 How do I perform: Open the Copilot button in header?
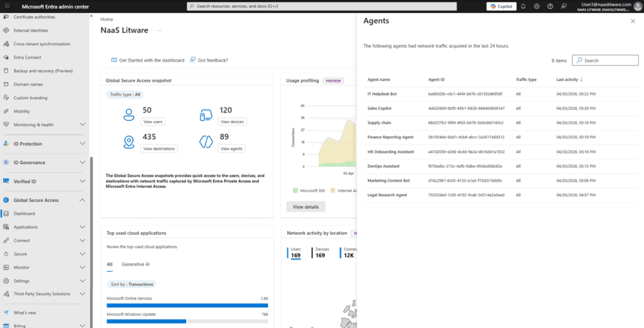501,6
